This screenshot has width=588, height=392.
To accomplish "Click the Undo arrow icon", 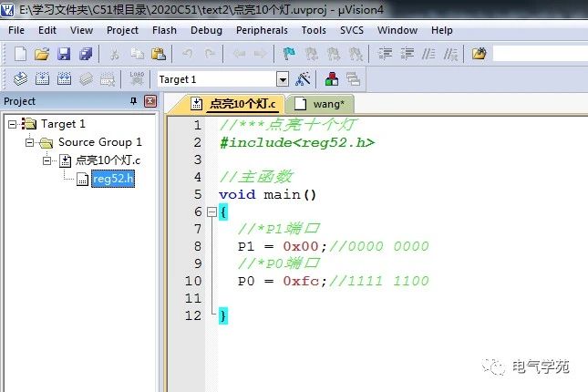I will pyautogui.click(x=187, y=54).
